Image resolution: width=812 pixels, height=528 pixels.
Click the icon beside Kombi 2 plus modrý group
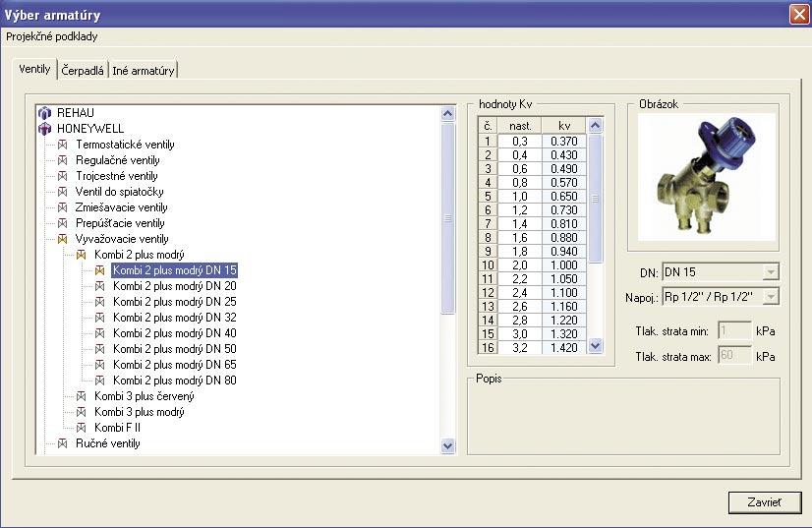click(82, 255)
